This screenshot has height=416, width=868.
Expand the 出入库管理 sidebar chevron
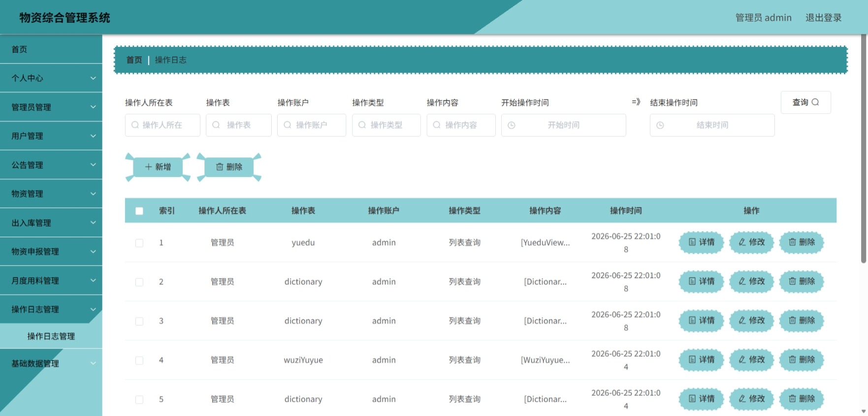[x=93, y=222]
